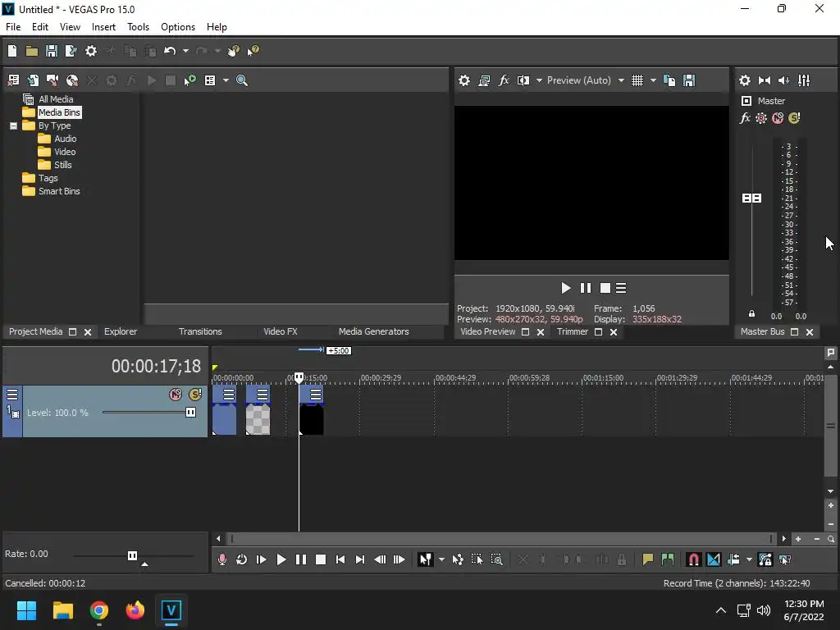Undo last action with Undo arrow

click(x=170, y=51)
